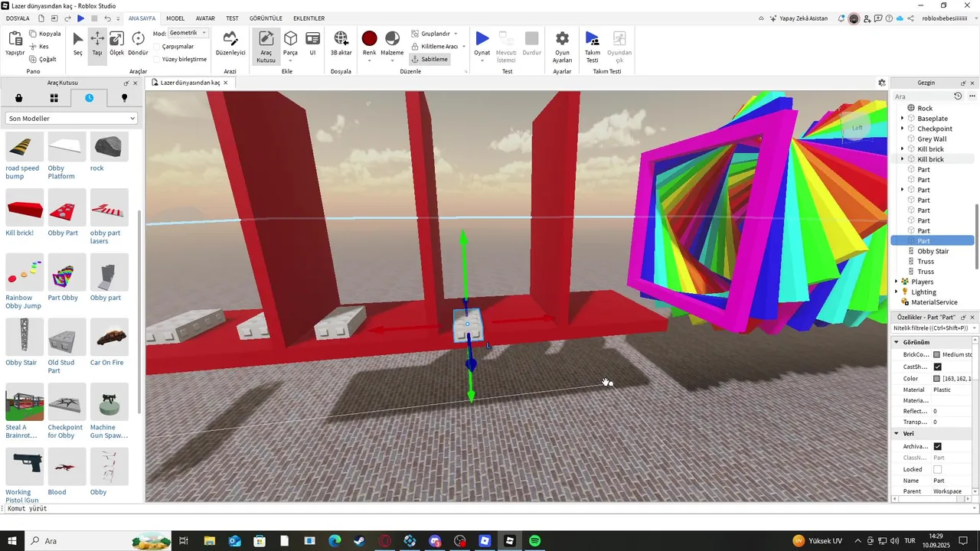Open Yapay Zekâ Asistan AI assistant

799,18
